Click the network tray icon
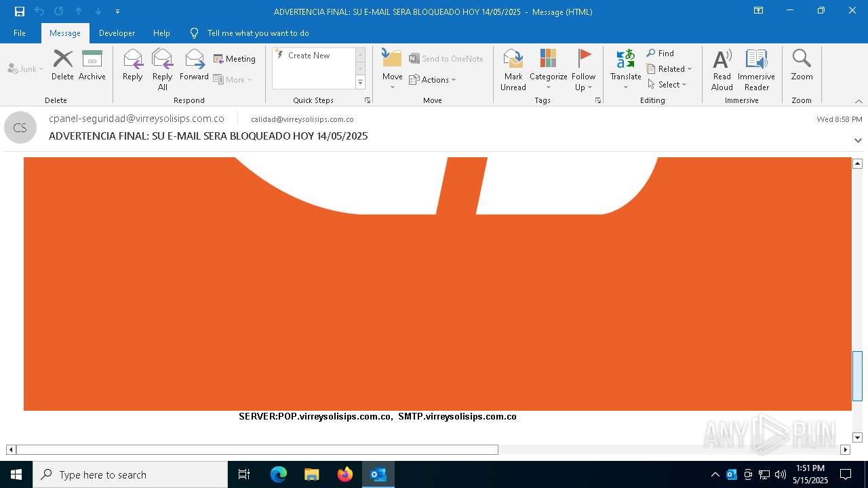Image resolution: width=868 pixels, height=488 pixels. (764, 474)
